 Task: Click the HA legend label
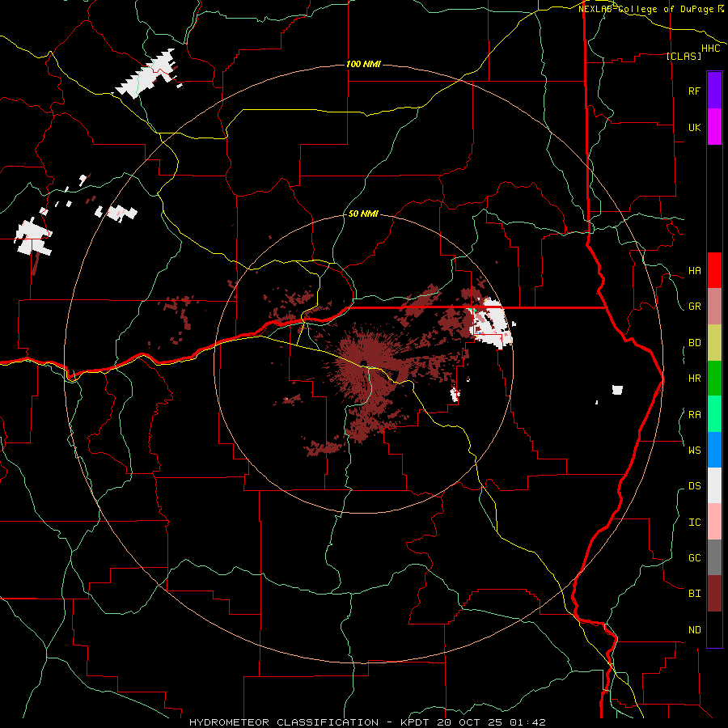pyautogui.click(x=694, y=271)
